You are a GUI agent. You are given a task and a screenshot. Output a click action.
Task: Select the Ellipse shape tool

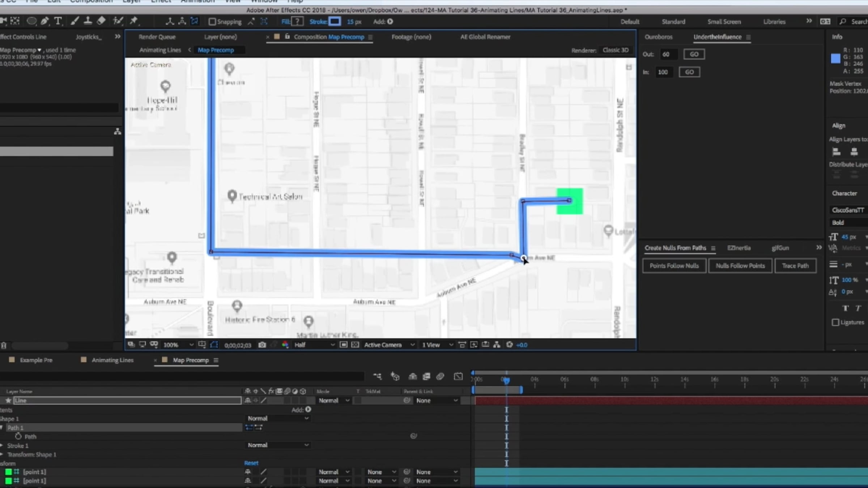tap(31, 21)
